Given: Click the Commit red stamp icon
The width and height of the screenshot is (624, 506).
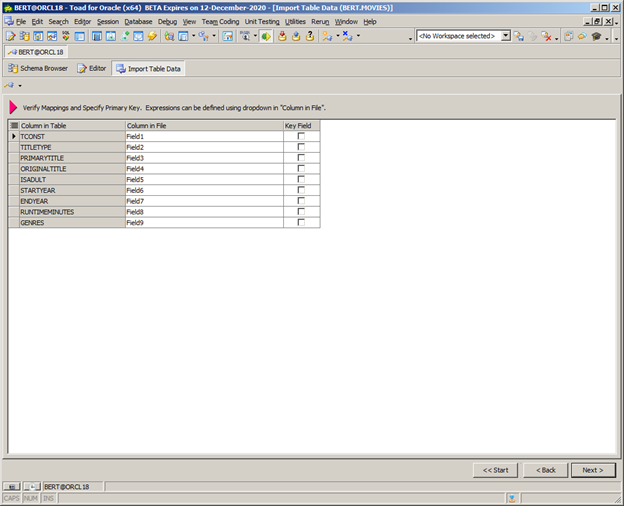Looking at the screenshot, I should tap(282, 36).
